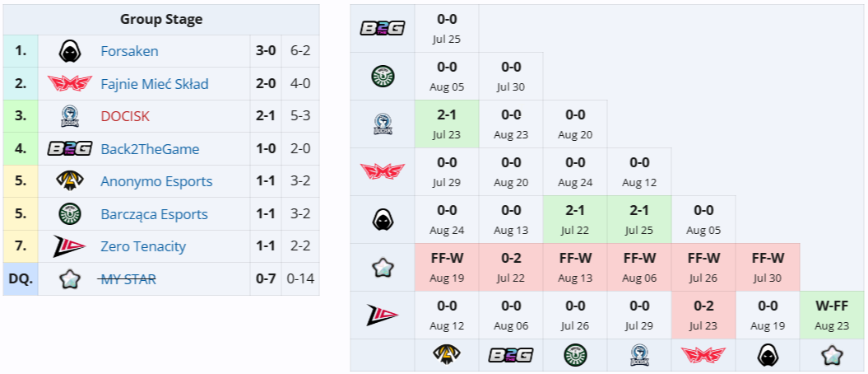Click the B2G logo in crosstable's left column

(383, 29)
